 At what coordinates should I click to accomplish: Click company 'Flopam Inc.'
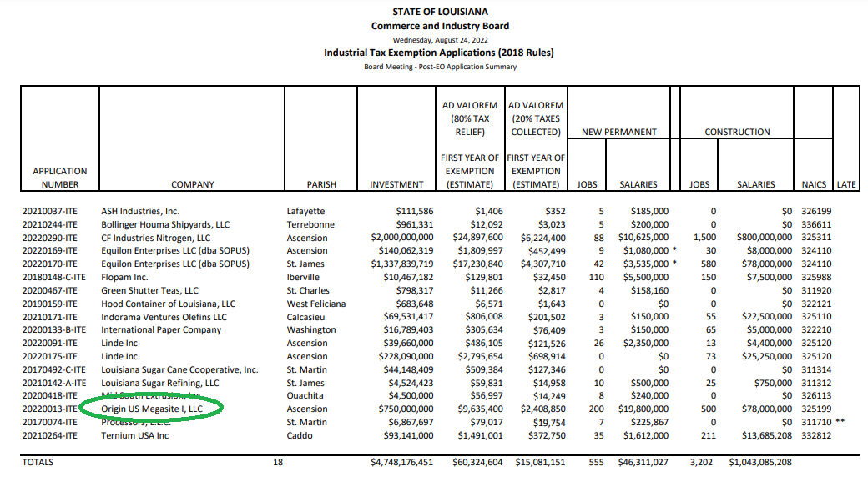pyautogui.click(x=124, y=277)
